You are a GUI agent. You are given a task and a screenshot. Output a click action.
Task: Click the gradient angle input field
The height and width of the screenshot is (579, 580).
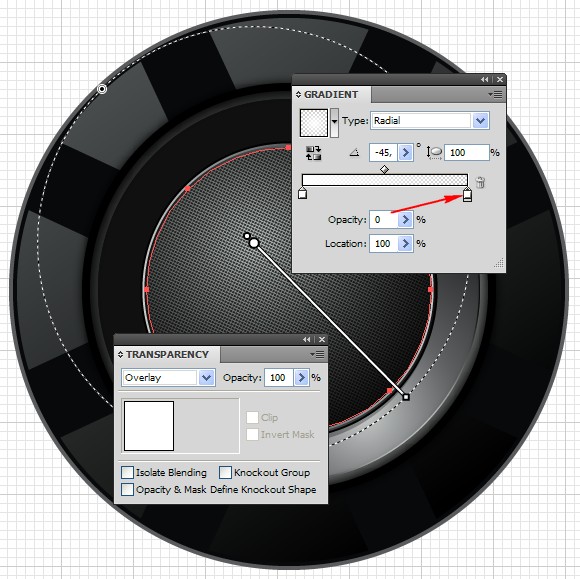coord(383,153)
